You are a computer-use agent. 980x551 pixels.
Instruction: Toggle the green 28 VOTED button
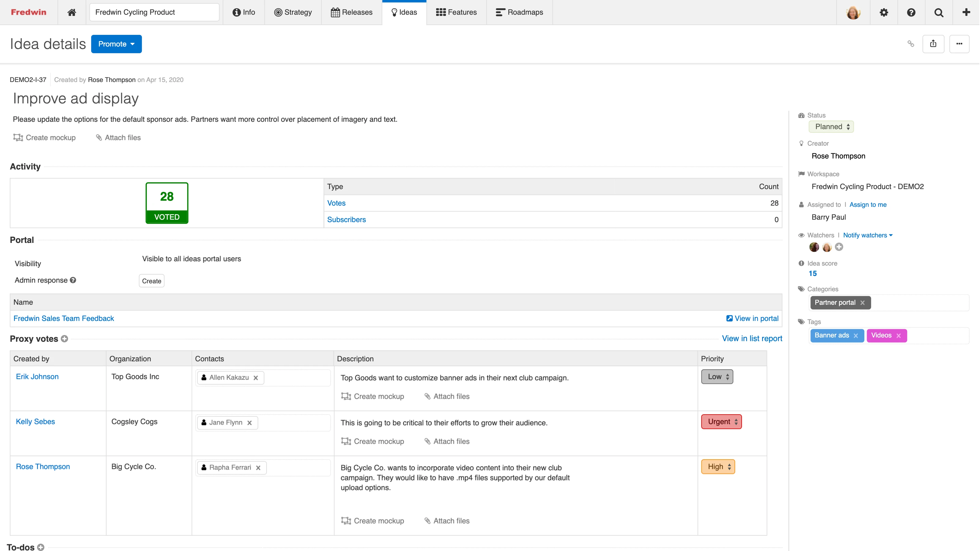point(166,203)
